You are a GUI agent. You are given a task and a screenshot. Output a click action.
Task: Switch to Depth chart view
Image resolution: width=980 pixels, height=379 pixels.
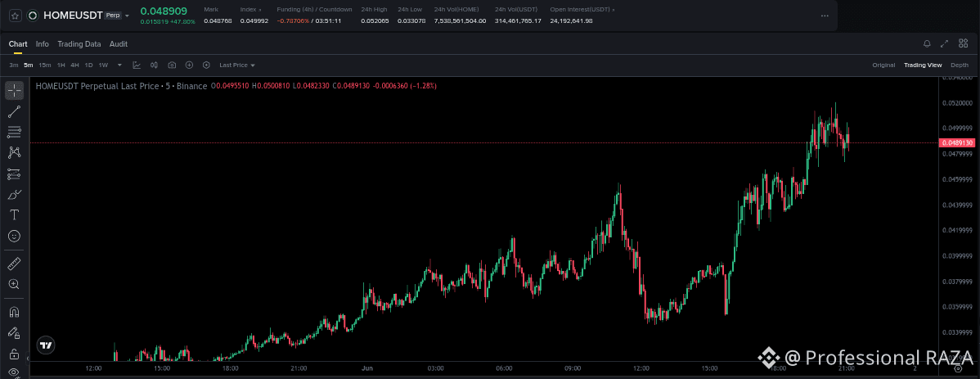point(960,65)
